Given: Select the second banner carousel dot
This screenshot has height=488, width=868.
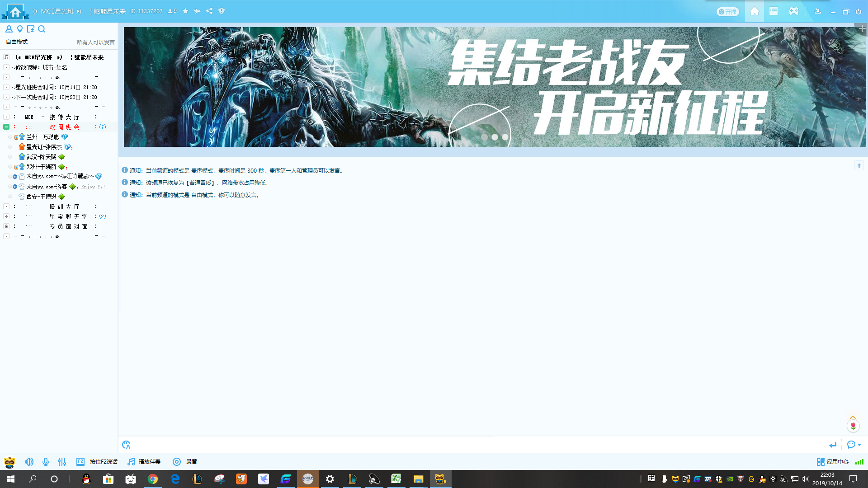Looking at the screenshot, I should pyautogui.click(x=495, y=137).
